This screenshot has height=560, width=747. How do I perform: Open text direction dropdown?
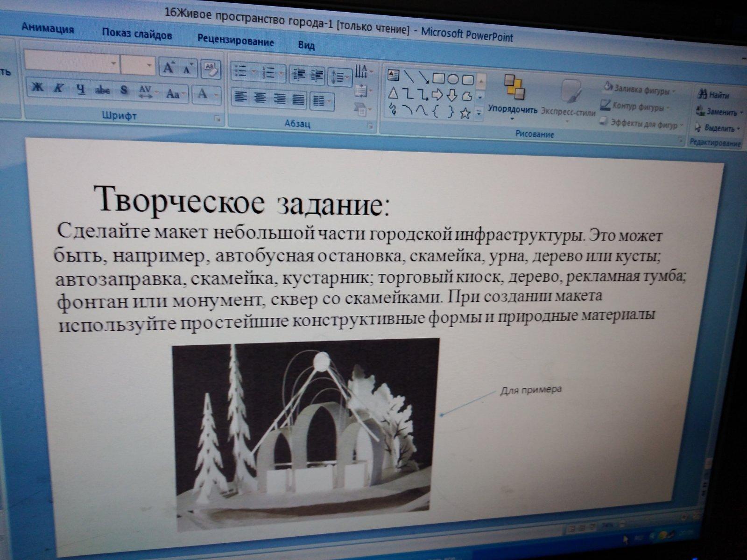[x=364, y=71]
